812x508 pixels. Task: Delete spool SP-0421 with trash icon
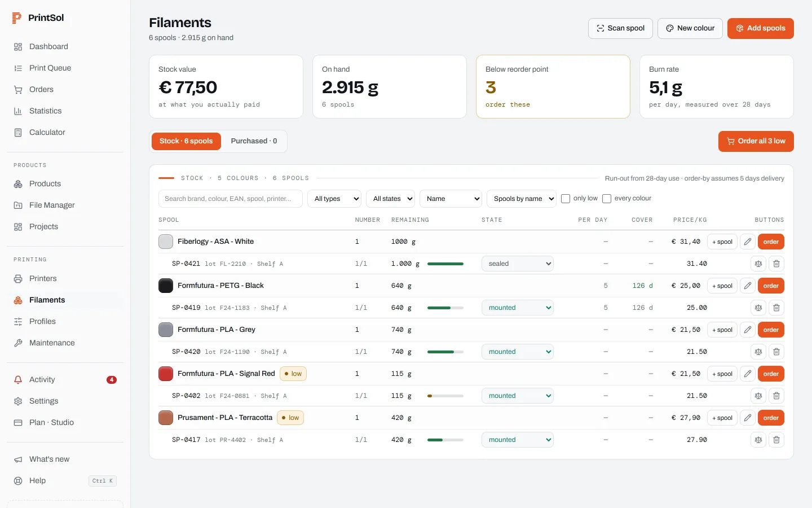[x=776, y=264]
